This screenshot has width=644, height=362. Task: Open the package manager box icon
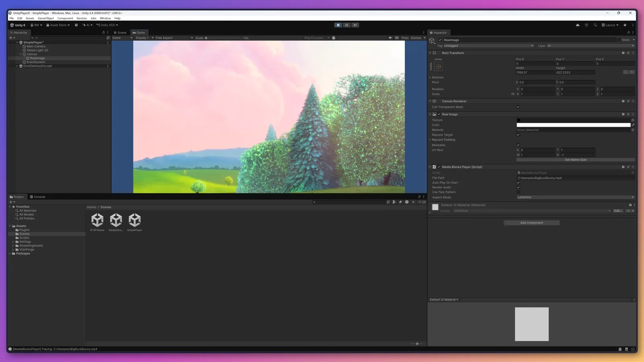click(76, 25)
